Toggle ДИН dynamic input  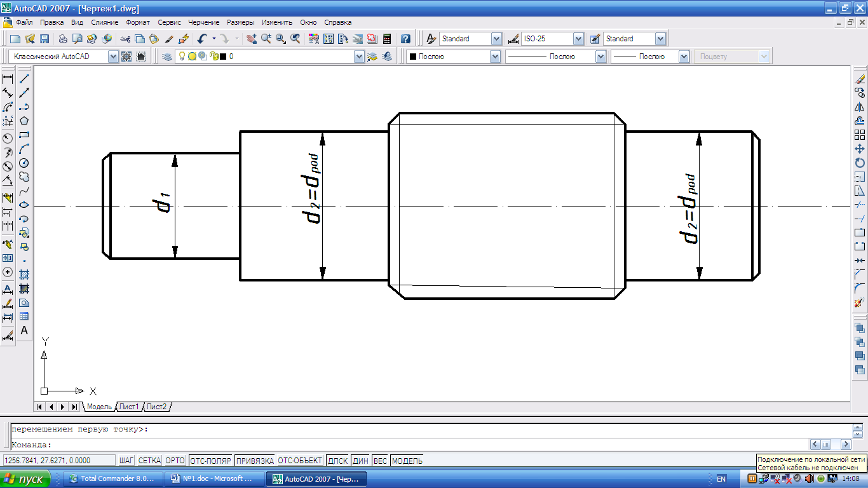361,461
